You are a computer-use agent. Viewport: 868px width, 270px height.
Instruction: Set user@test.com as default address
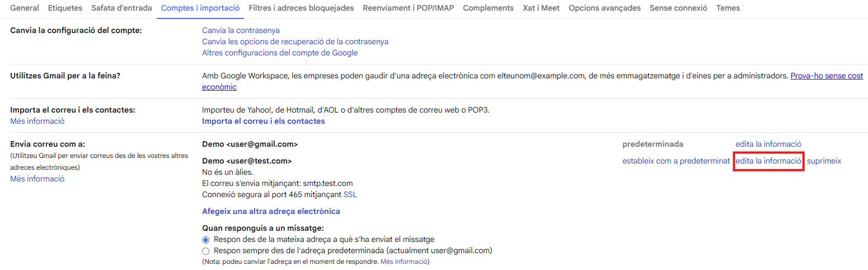point(675,161)
